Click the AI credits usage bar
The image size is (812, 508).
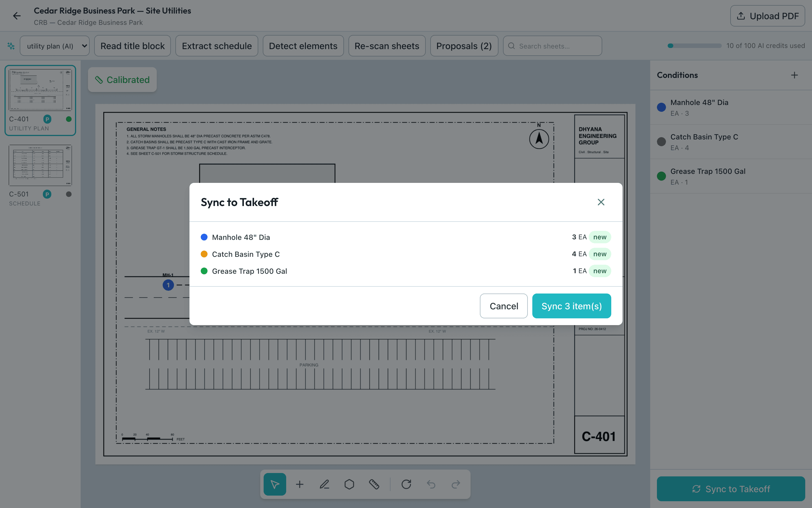pos(694,46)
